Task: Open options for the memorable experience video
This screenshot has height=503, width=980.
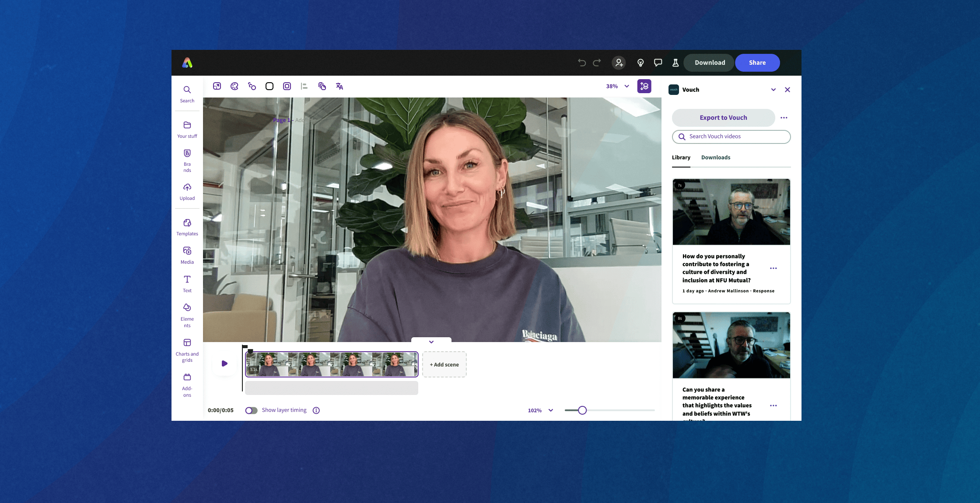Action: [773, 405]
